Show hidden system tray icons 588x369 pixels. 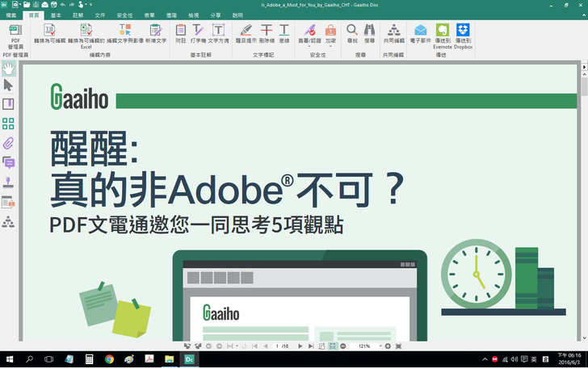(485, 359)
